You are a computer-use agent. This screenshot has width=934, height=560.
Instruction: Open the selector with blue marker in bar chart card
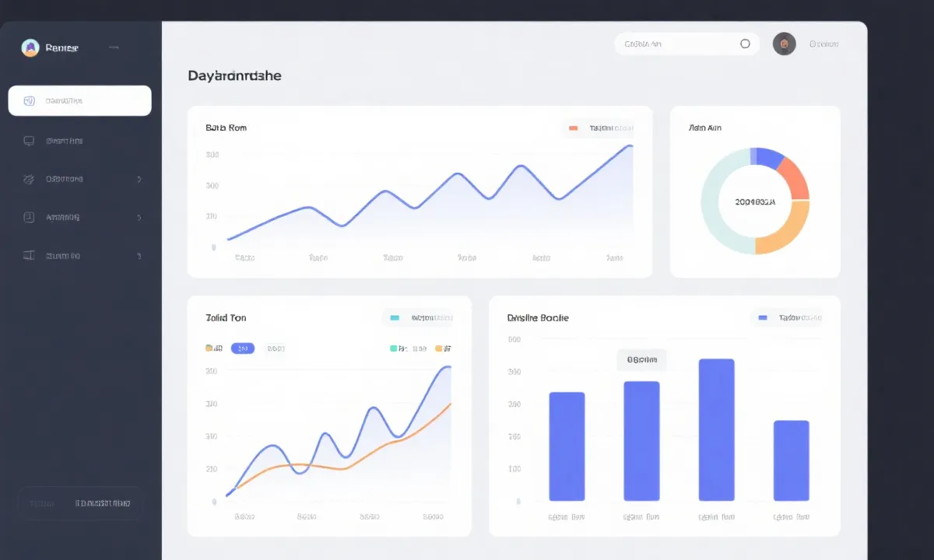(x=788, y=317)
